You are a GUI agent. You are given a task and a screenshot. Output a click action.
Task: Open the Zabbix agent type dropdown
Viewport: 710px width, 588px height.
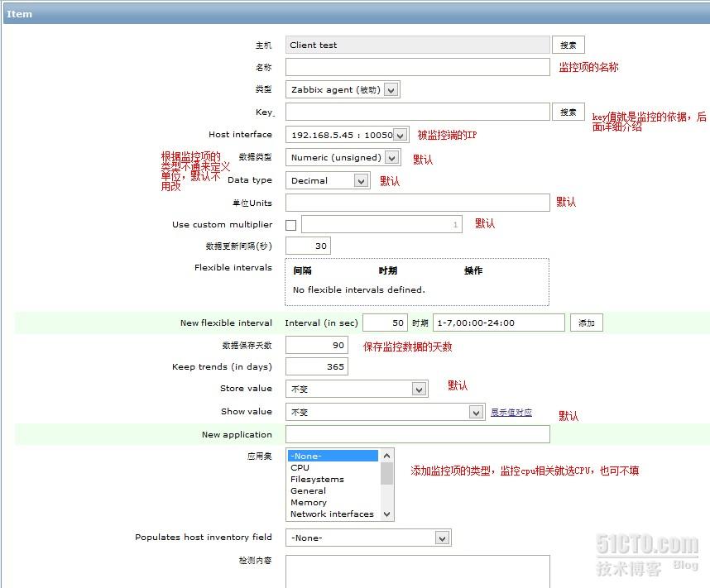[343, 89]
